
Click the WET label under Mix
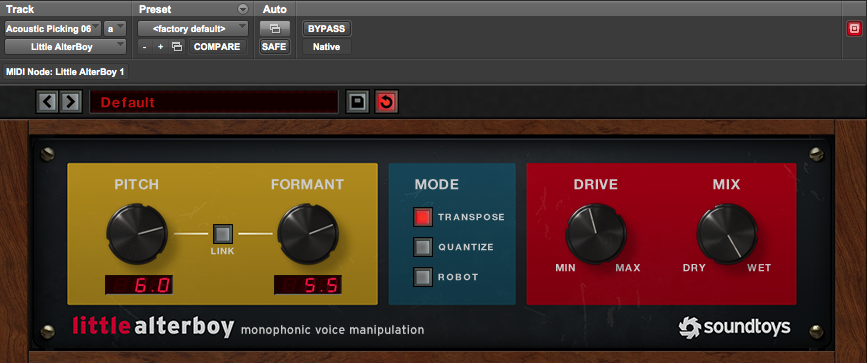pos(759,268)
